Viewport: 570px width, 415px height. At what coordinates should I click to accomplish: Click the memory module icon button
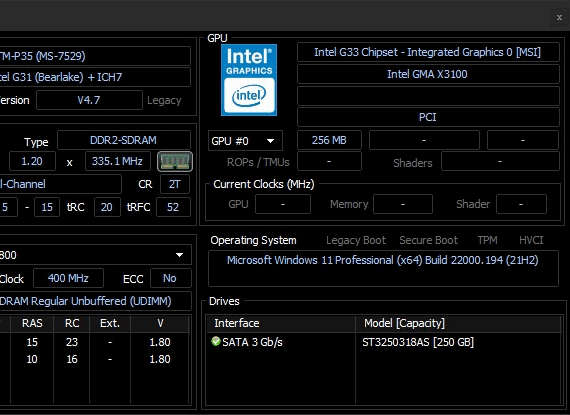(x=175, y=161)
